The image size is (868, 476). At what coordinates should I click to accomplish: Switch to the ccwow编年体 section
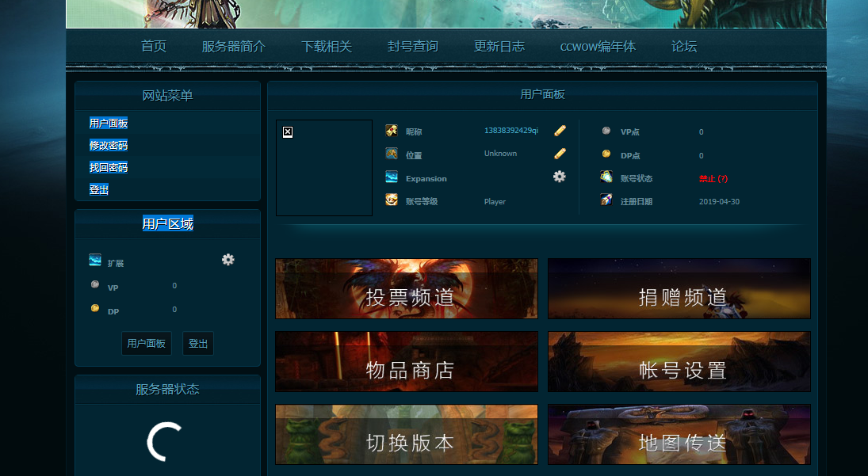coord(597,46)
